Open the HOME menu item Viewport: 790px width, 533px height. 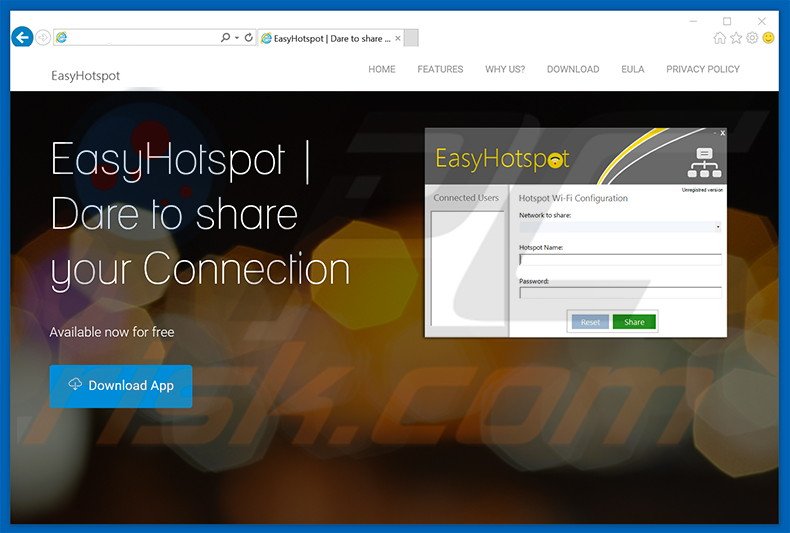pos(382,69)
